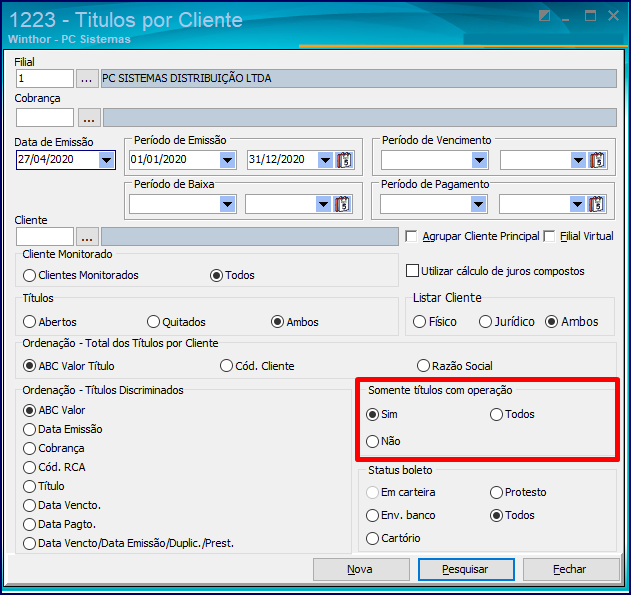Screen dimensions: 631x595
Task: Open the Período de Emissão calendar icon
Action: (x=344, y=160)
